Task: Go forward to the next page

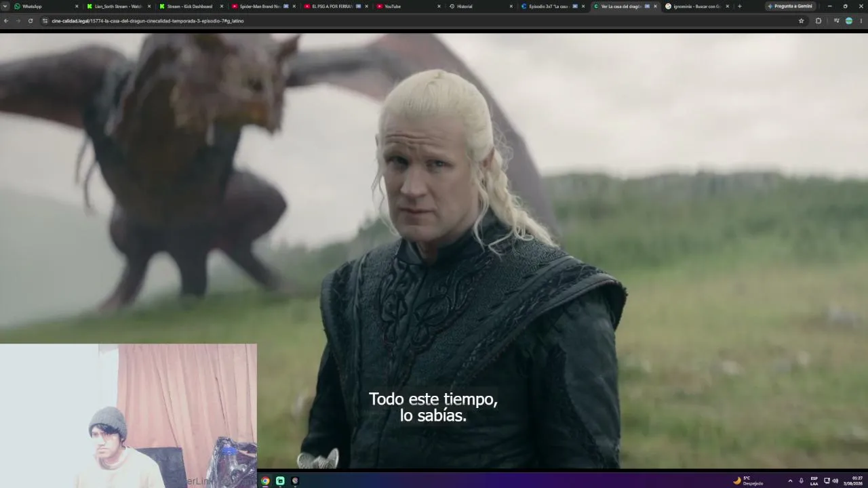Action: click(18, 21)
